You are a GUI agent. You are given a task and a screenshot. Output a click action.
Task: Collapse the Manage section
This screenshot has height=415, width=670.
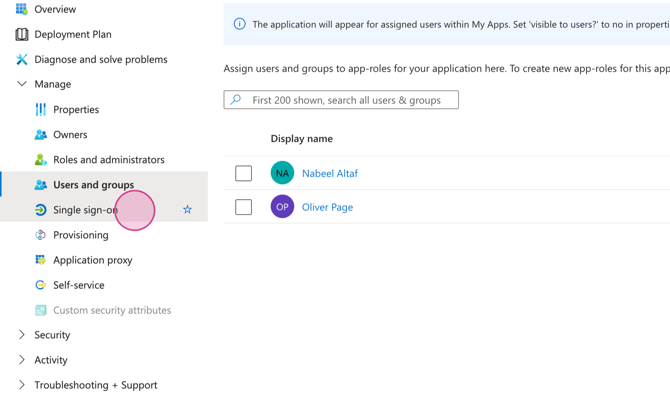pyautogui.click(x=22, y=84)
